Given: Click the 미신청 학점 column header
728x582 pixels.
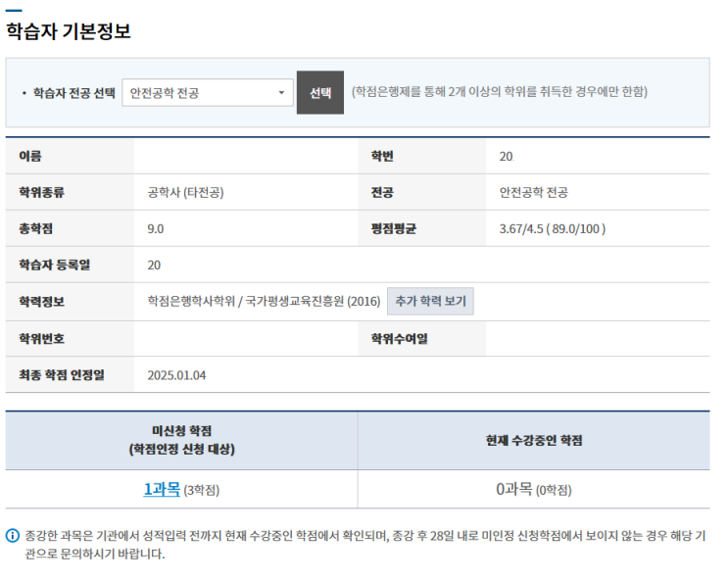Looking at the screenshot, I should [181, 440].
